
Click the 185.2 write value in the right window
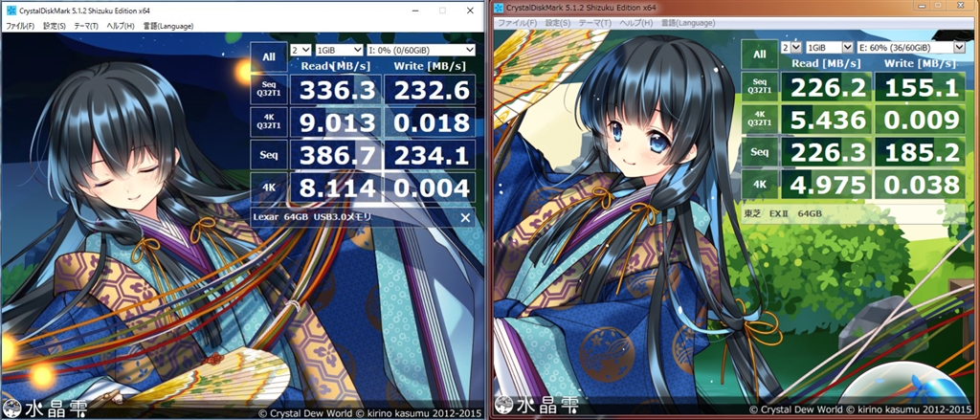tap(920, 152)
